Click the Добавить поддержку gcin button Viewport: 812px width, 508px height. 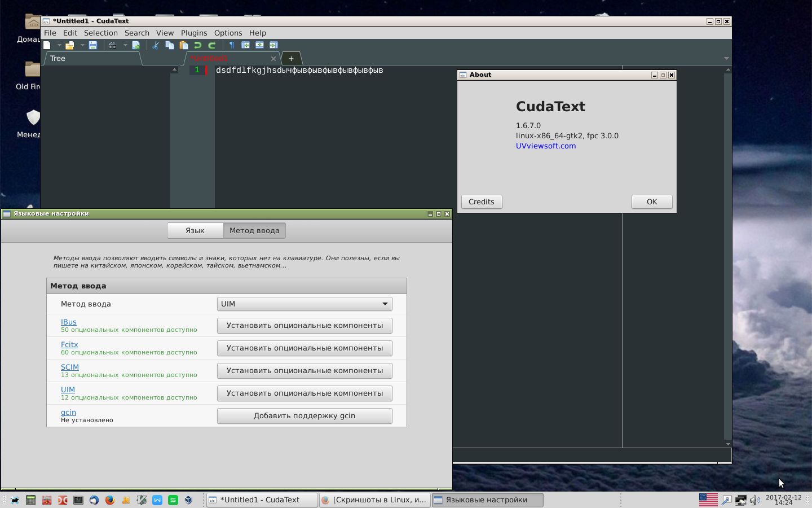click(304, 415)
